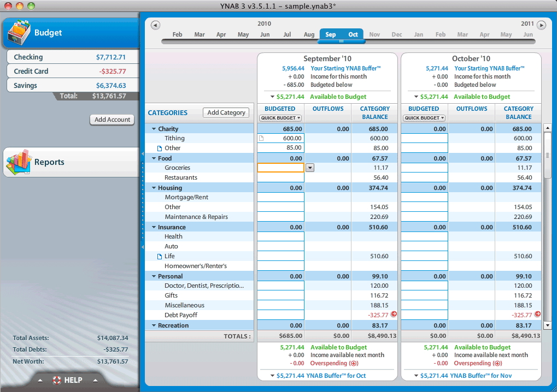Click the Add Account button
Viewport: 557px width, 392px height.
pos(112,120)
